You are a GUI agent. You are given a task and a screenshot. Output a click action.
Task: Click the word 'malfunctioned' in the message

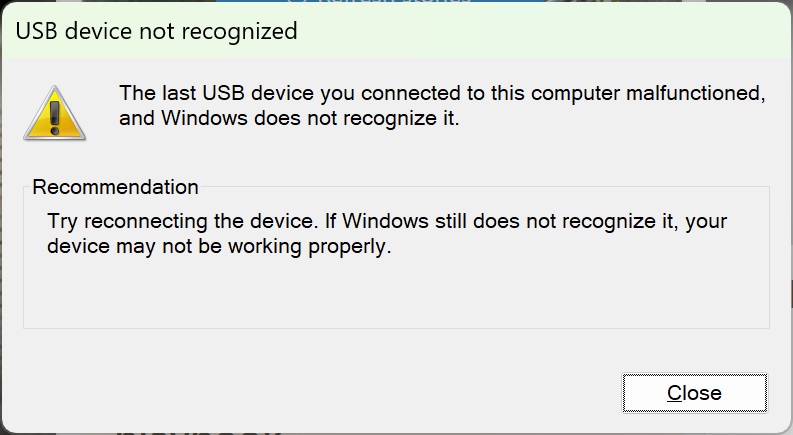click(x=695, y=93)
